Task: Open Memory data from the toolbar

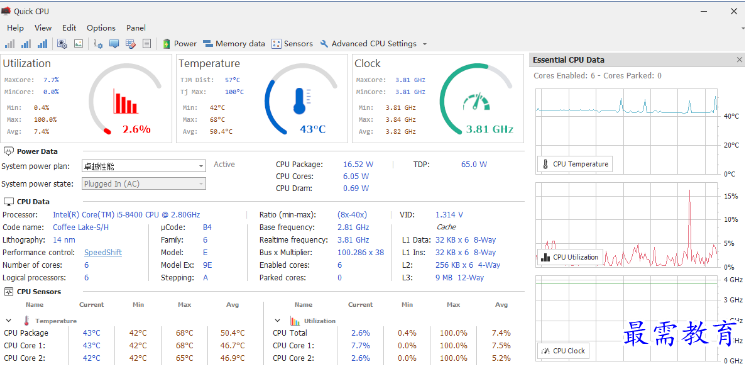Action: tap(234, 44)
